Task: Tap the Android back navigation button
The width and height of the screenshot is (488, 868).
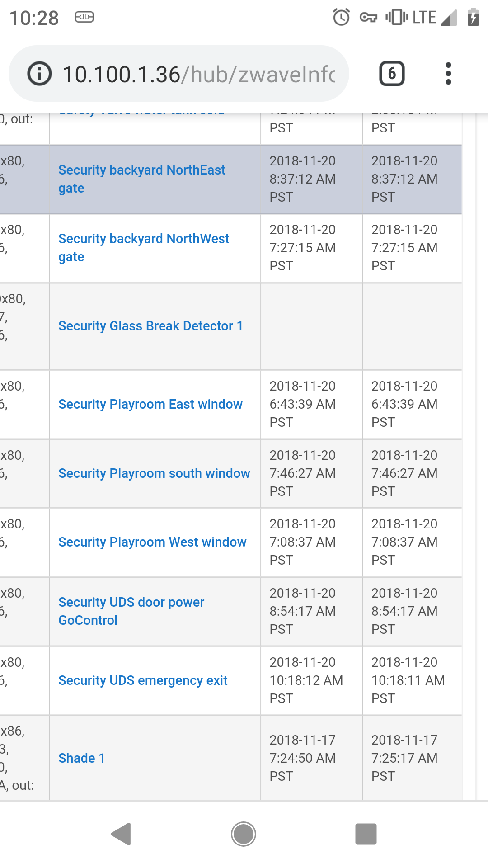Action: pos(121,834)
